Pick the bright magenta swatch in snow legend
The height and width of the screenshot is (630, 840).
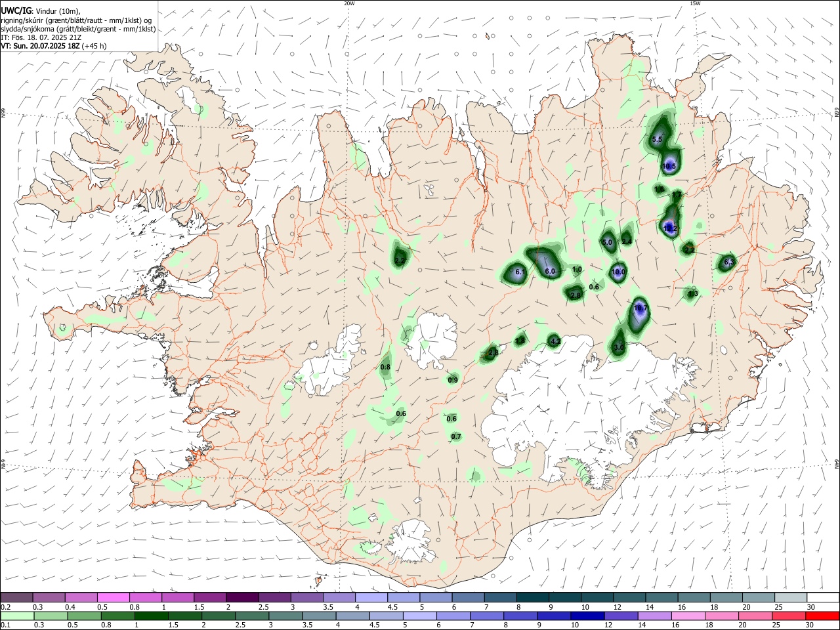click(x=113, y=597)
